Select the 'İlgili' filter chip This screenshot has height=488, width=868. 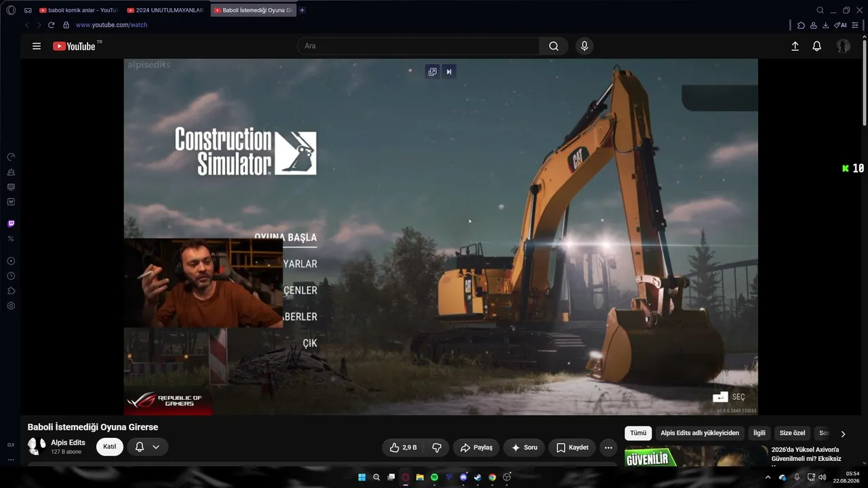pyautogui.click(x=759, y=433)
